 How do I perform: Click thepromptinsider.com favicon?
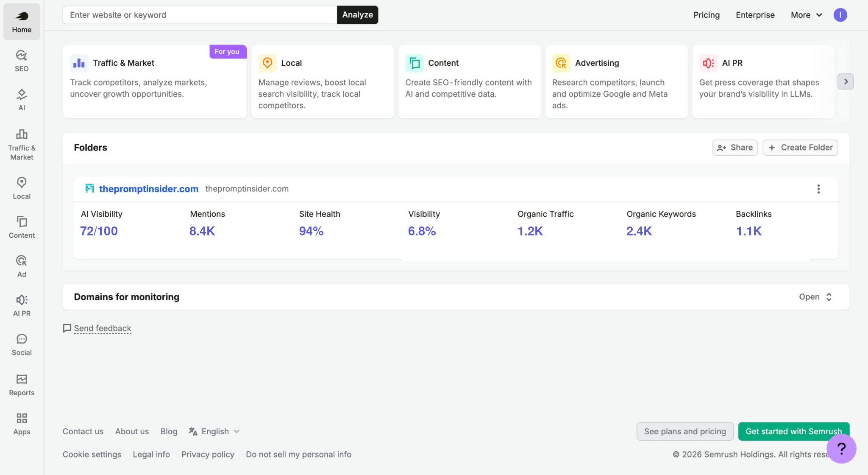pyautogui.click(x=89, y=188)
